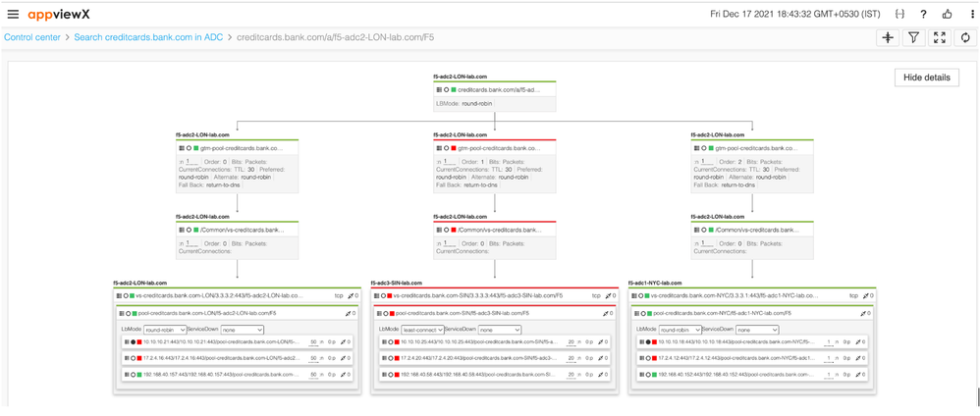Viewport: 980px width, 416px height.
Task: Click pool-creditcards.bank.com-SIN pool name
Action: [463, 313]
